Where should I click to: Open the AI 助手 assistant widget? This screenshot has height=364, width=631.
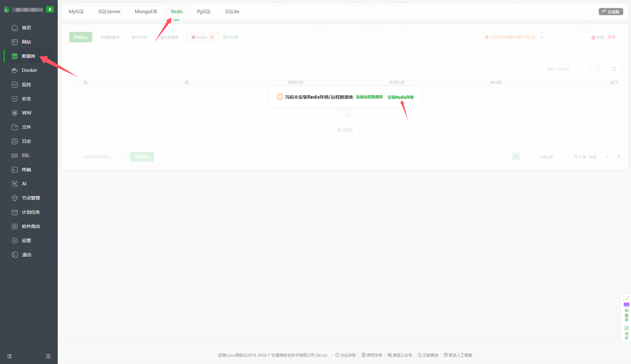(x=626, y=310)
